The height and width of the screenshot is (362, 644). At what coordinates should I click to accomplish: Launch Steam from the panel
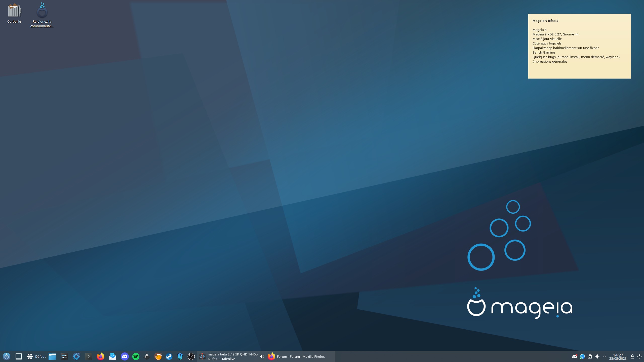169,356
